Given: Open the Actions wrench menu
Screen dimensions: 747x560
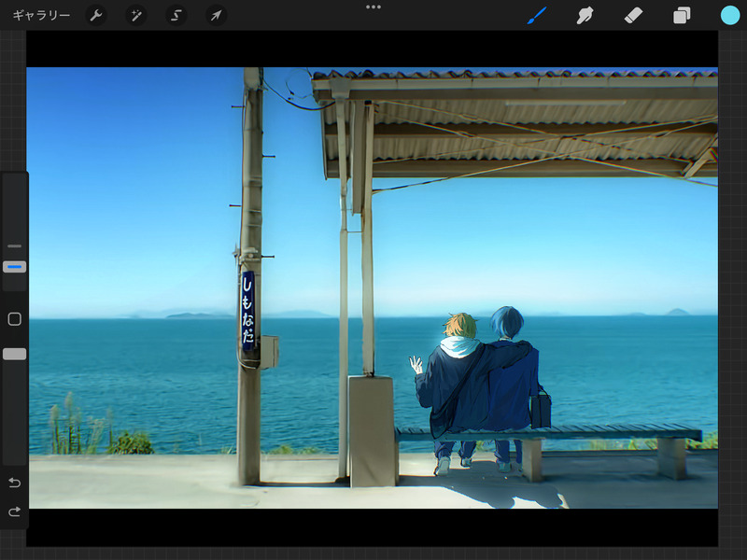Looking at the screenshot, I should click(x=96, y=15).
